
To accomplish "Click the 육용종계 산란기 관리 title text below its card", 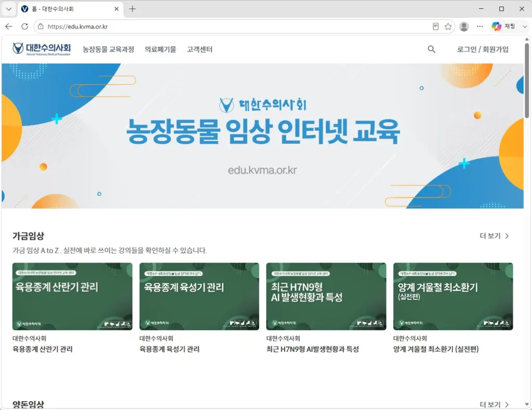I will click(x=43, y=349).
